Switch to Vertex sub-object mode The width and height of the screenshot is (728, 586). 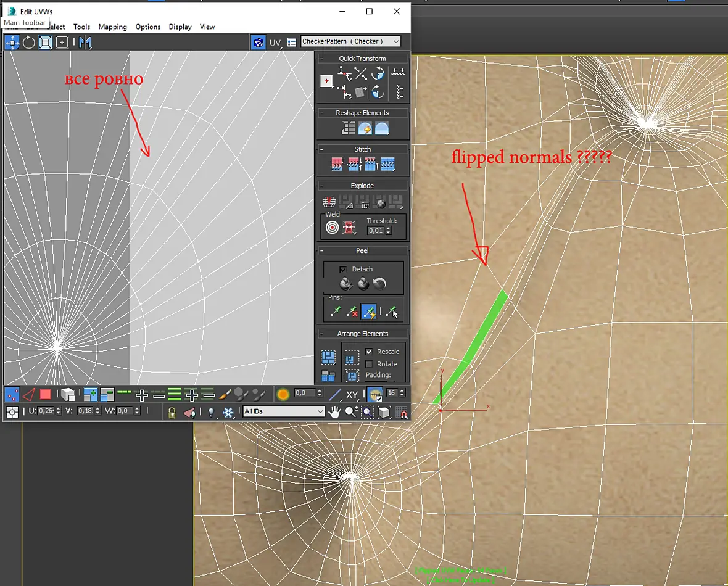12,395
